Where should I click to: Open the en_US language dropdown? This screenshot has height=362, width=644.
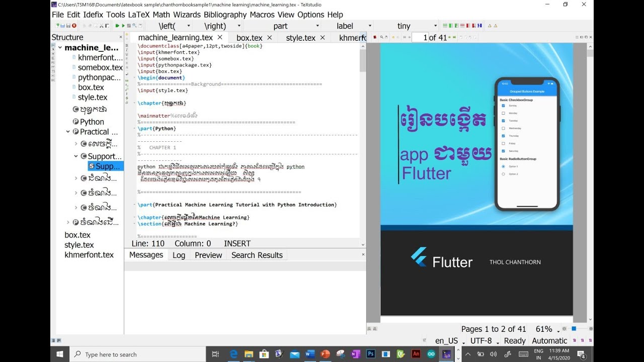point(463,343)
